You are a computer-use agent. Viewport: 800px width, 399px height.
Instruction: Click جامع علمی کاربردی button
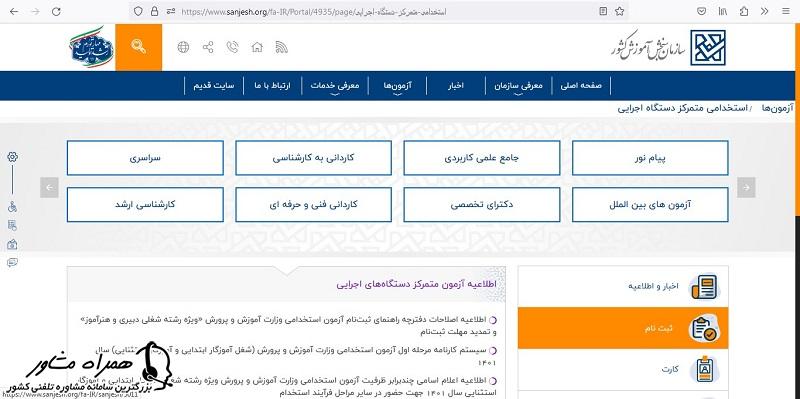482,158
